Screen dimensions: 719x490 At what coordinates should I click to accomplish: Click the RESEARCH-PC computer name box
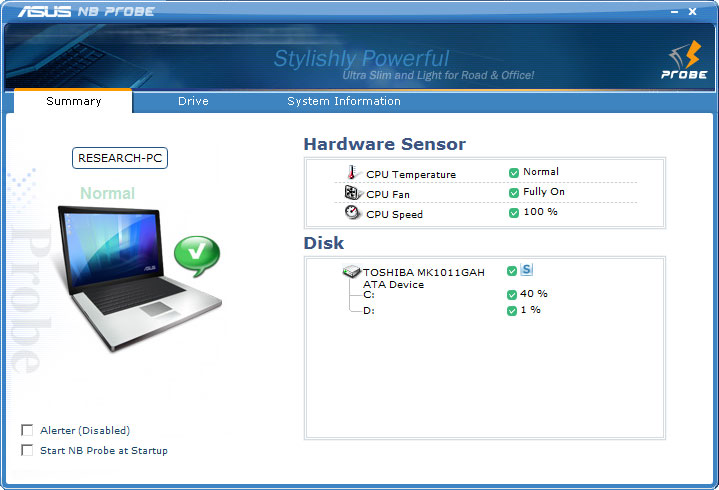coord(120,158)
